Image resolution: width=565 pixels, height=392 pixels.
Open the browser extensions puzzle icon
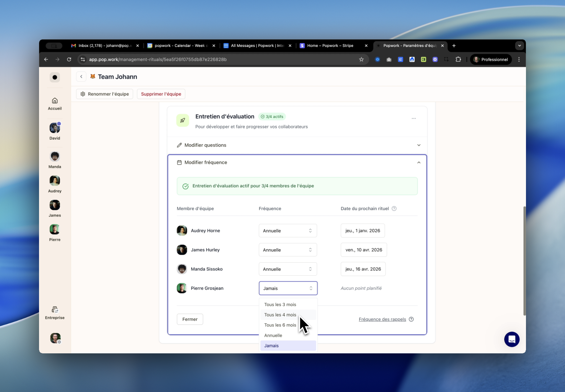tap(458, 59)
